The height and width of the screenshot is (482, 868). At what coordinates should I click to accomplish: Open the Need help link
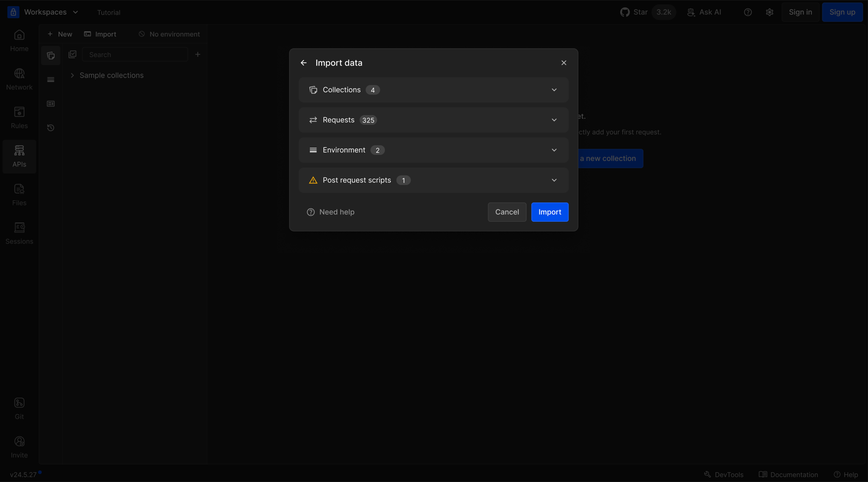[330, 212]
